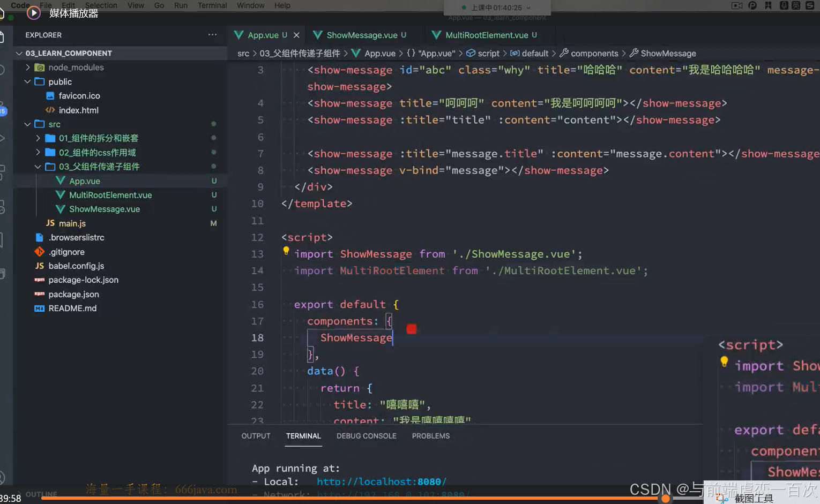
Task: Open the OUTPUT panel tab
Action: [256, 436]
